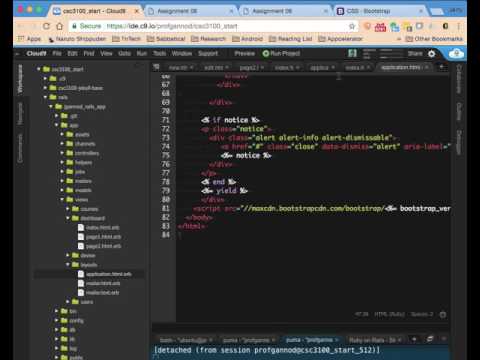Open Other Bookmarks folder
The image size is (480, 360).
(x=434, y=39)
